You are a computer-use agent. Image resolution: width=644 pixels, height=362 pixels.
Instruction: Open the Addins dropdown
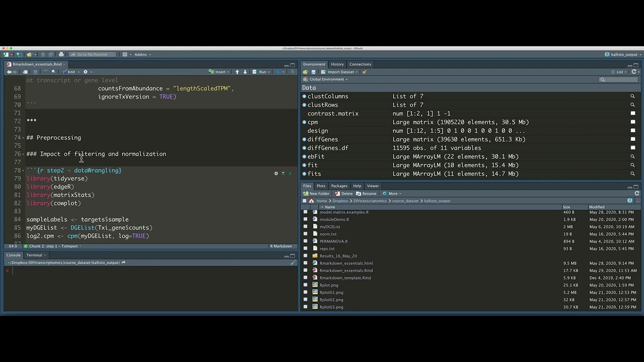142,54
